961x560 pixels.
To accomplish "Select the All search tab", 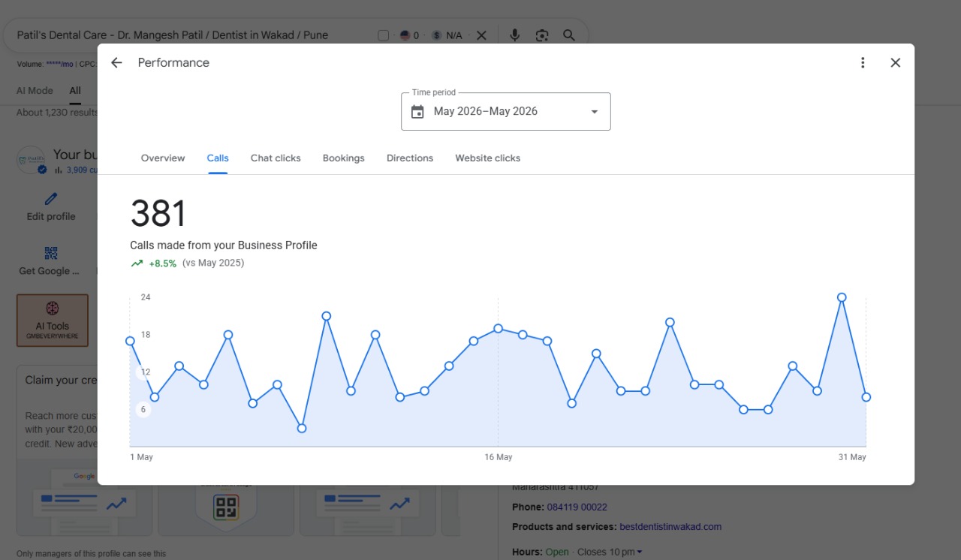I will [x=75, y=91].
